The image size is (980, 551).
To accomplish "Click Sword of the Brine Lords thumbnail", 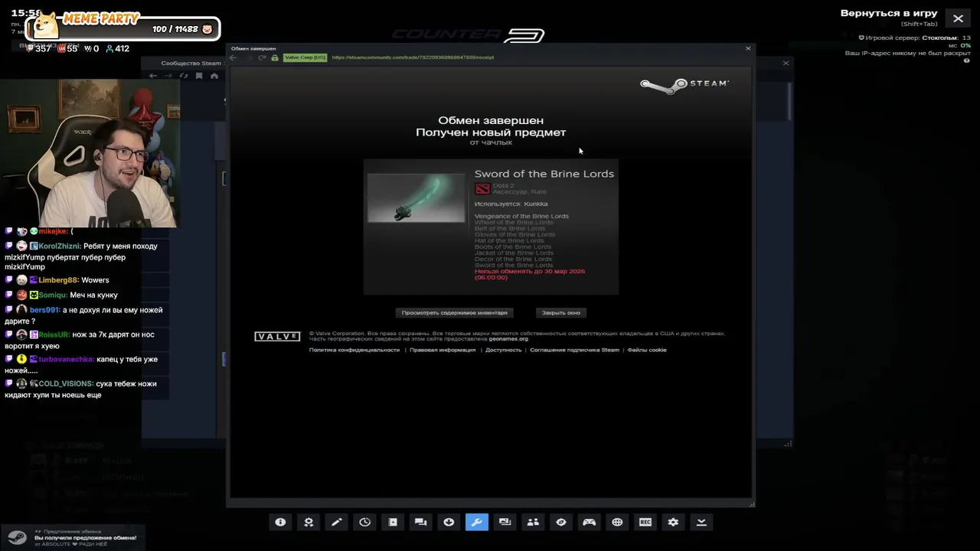I will [x=416, y=198].
